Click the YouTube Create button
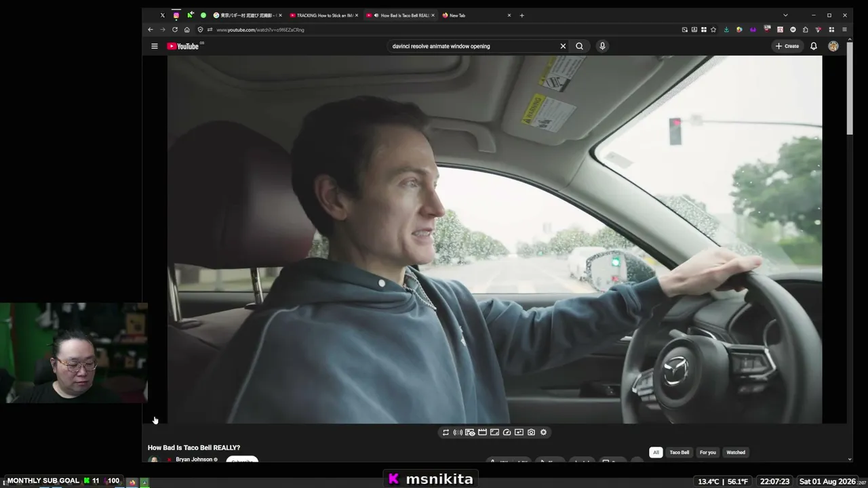868x488 pixels. click(x=787, y=46)
